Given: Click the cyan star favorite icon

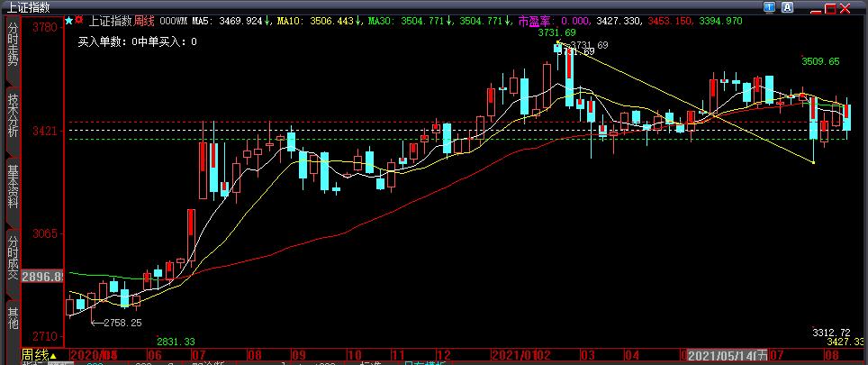Looking at the screenshot, I should click(x=69, y=21).
